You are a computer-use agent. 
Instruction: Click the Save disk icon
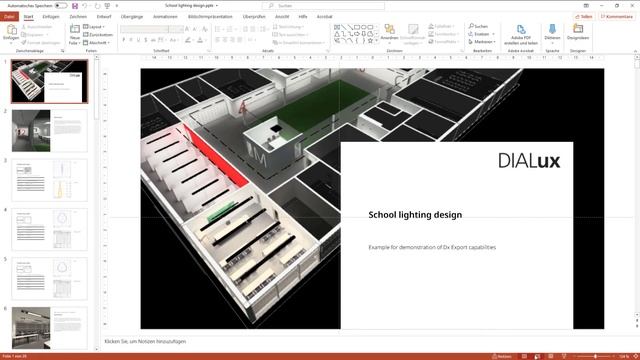[75, 6]
